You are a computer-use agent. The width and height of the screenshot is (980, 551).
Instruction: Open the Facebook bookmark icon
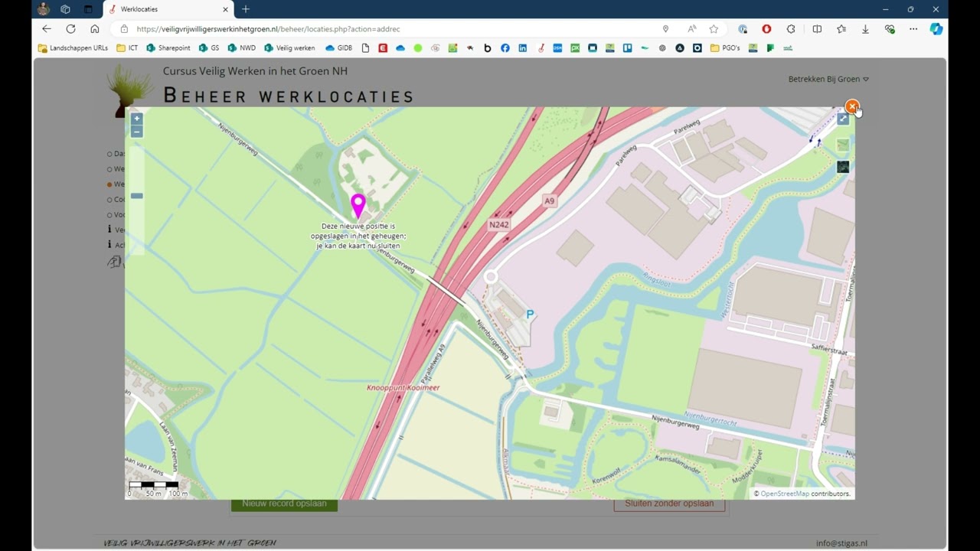(x=505, y=48)
